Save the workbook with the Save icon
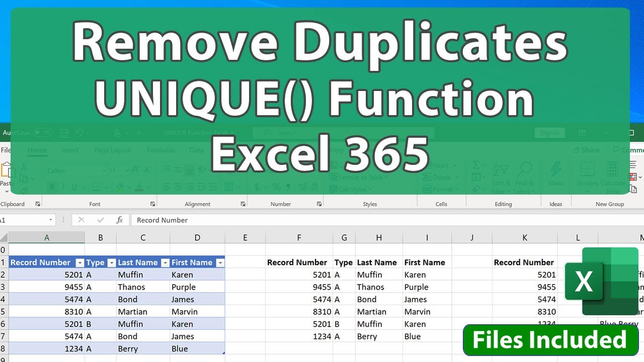 pos(64,133)
